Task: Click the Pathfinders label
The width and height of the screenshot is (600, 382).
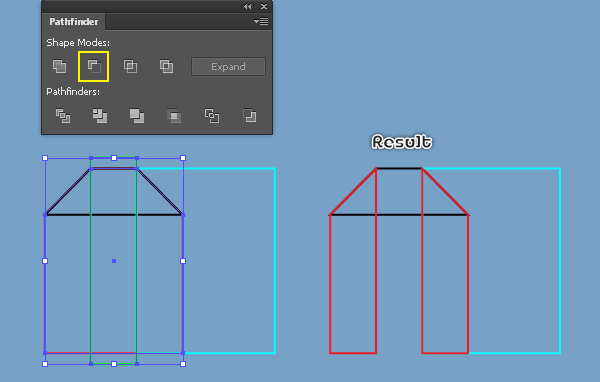Action: tap(73, 92)
